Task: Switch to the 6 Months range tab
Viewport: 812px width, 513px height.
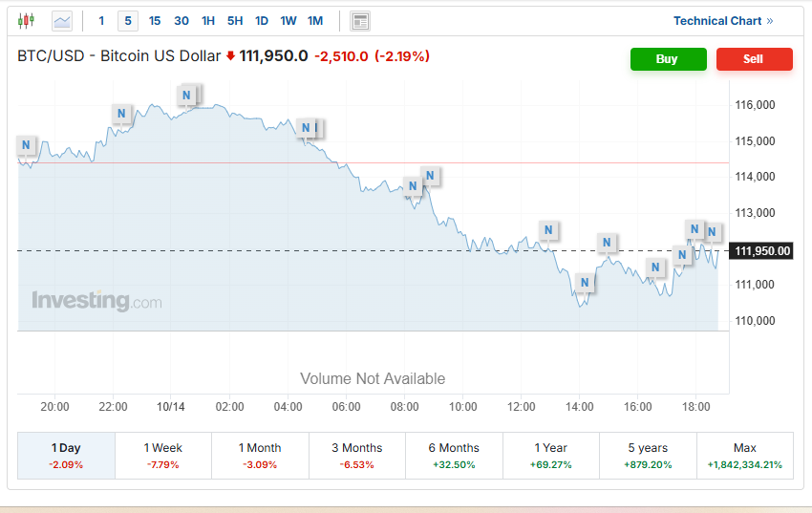Action: (454, 455)
